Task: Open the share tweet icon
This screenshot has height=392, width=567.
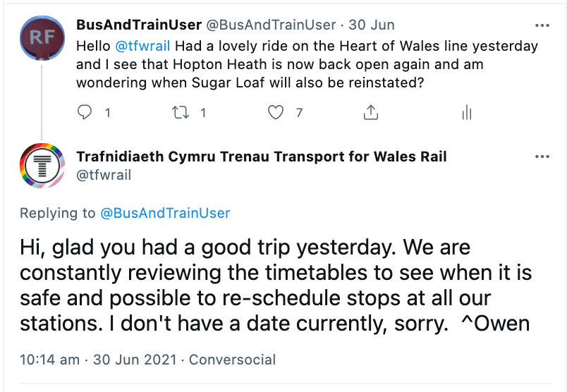Action: point(371,112)
